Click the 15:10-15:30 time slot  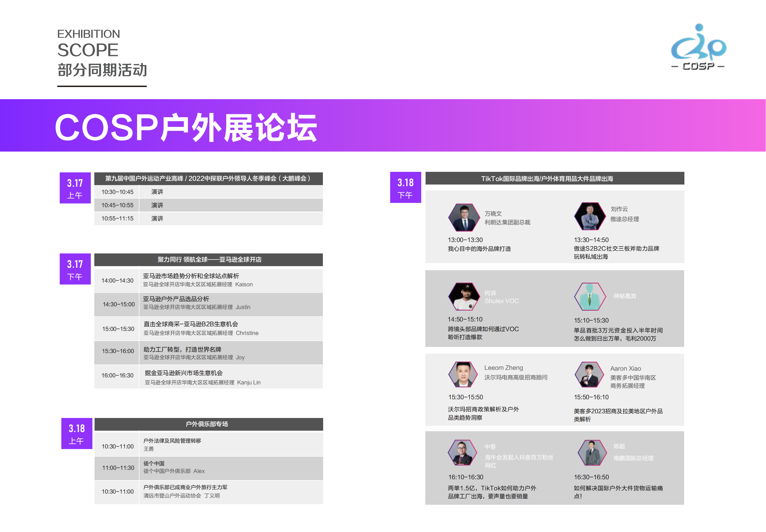[591, 320]
